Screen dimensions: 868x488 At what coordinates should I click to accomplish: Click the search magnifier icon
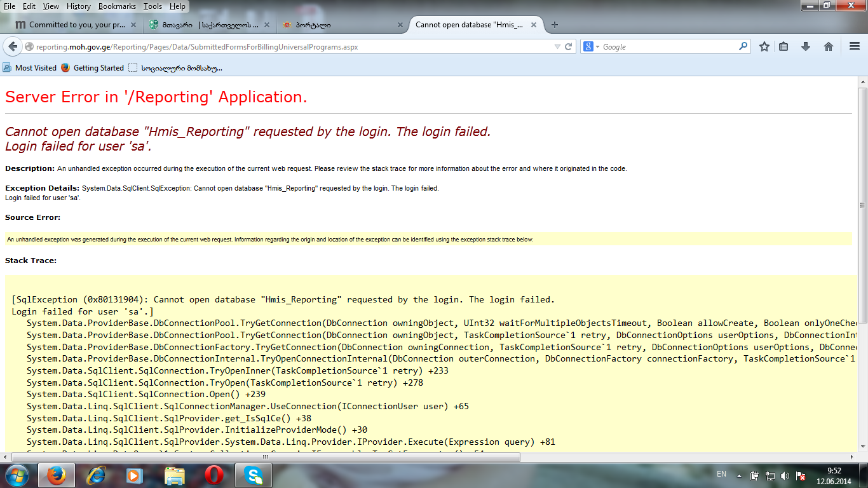(743, 46)
